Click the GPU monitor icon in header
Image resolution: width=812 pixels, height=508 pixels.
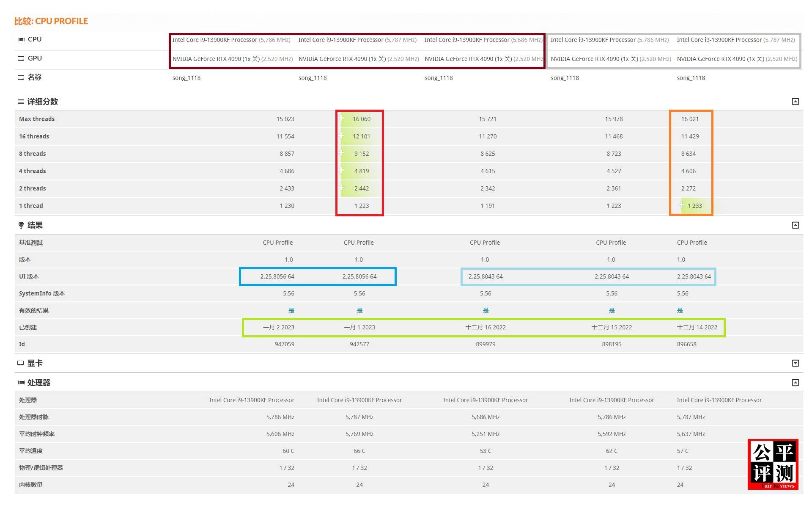pyautogui.click(x=21, y=58)
